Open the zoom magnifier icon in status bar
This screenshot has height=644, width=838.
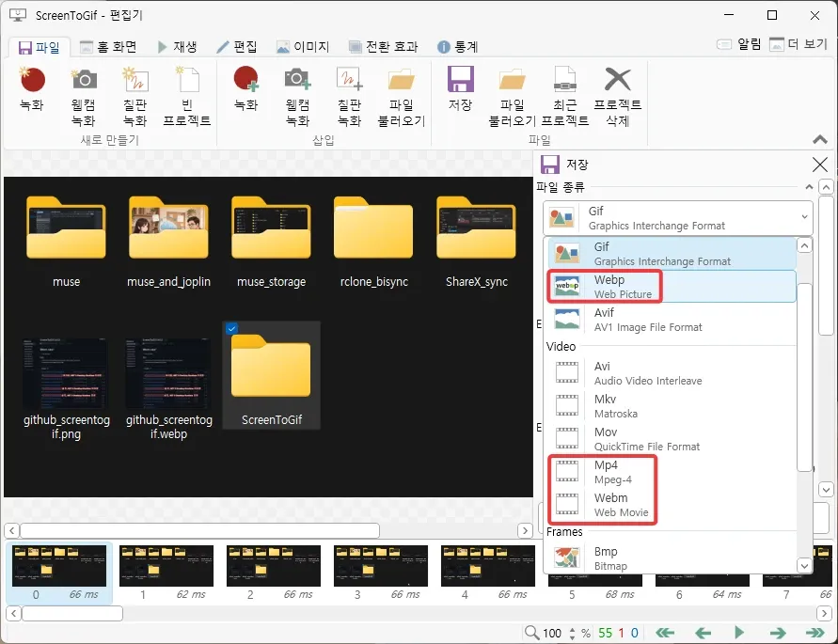click(531, 633)
